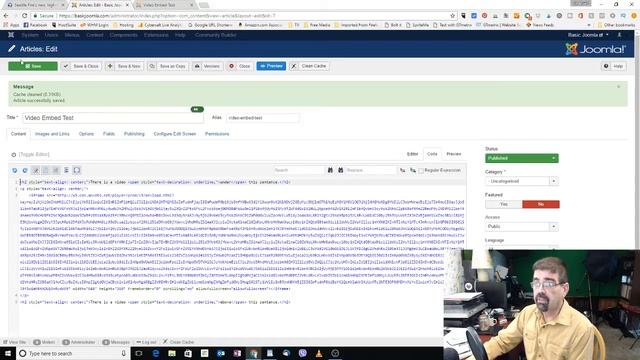
Task: Click the Alias input field
Action: (262, 118)
